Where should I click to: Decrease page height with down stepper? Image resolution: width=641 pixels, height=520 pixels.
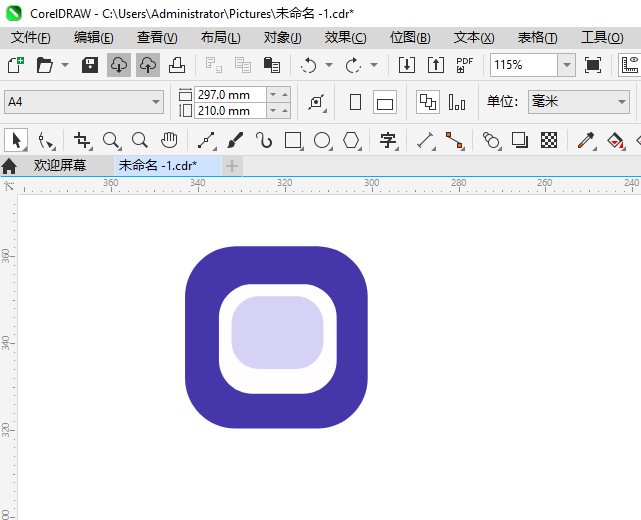[273, 111]
